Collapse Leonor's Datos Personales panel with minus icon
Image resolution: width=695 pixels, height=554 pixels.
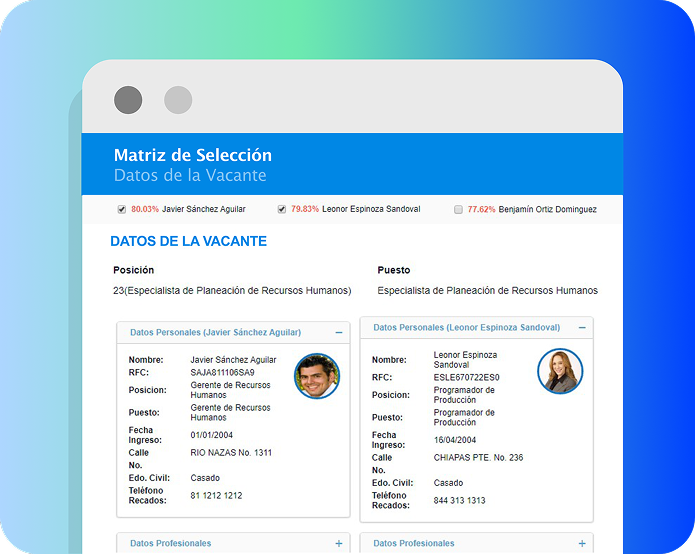tap(582, 328)
